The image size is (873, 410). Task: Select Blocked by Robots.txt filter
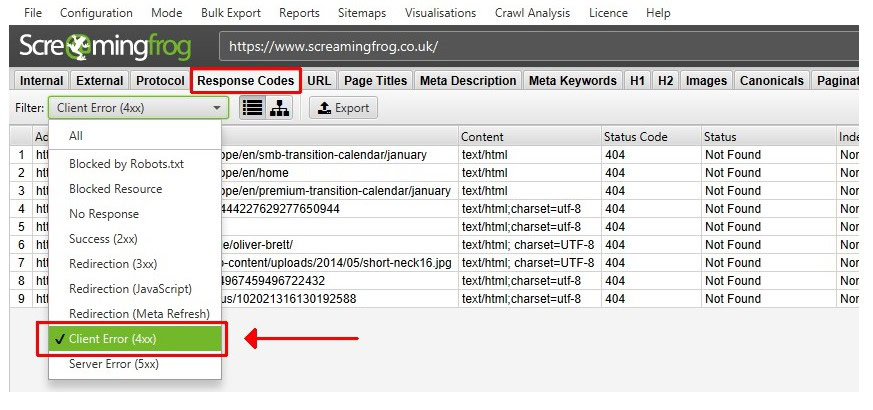coord(135,164)
